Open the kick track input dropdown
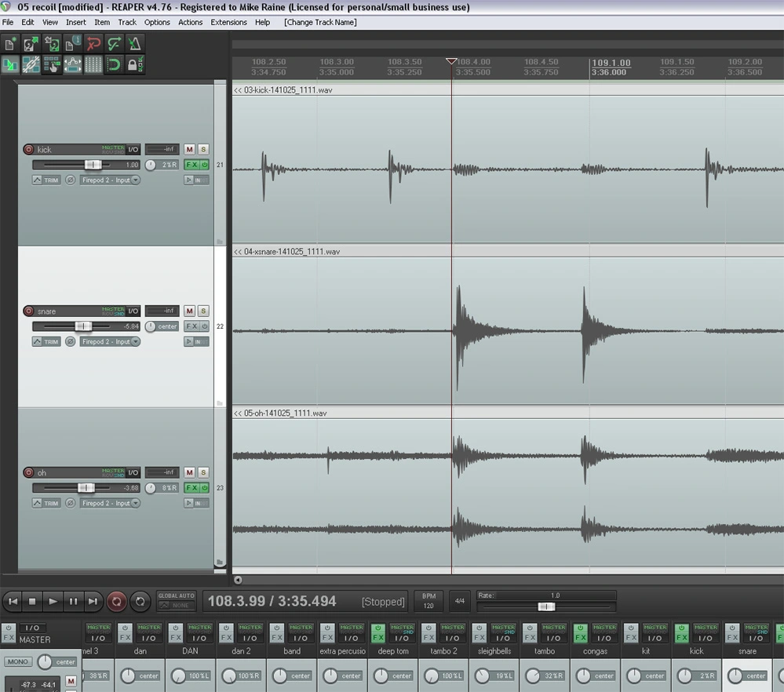Image resolution: width=784 pixels, height=692 pixels. click(x=111, y=180)
